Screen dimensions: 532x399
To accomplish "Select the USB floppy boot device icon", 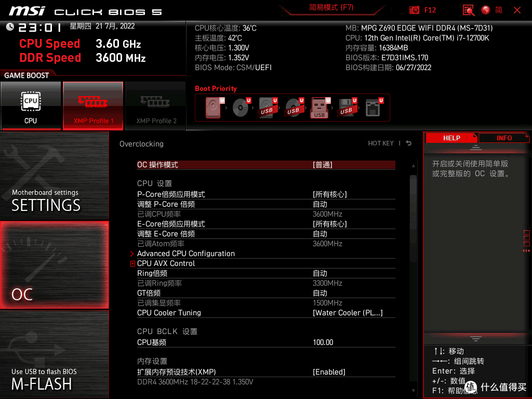I will point(348,107).
